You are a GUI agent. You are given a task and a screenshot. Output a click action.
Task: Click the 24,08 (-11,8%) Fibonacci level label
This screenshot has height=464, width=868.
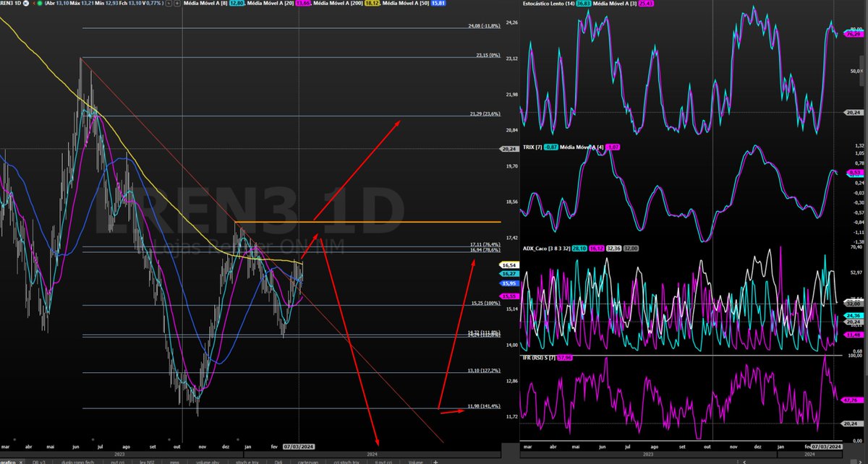485,26
